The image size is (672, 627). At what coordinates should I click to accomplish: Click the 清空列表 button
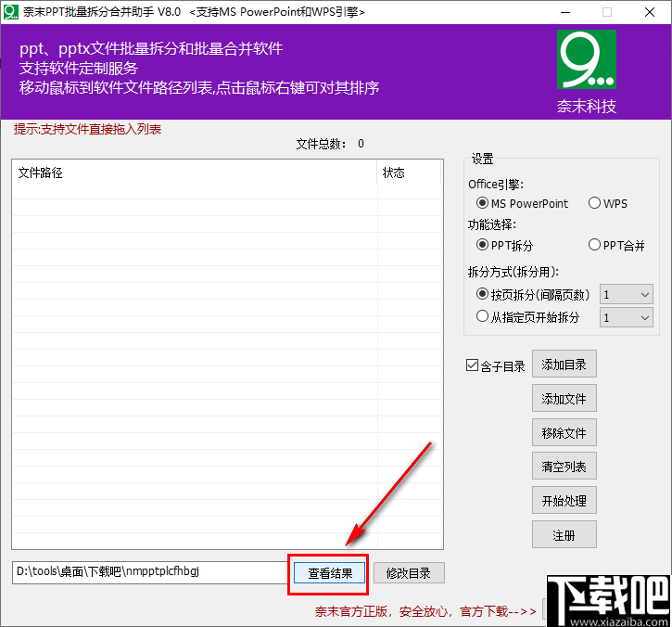click(564, 467)
